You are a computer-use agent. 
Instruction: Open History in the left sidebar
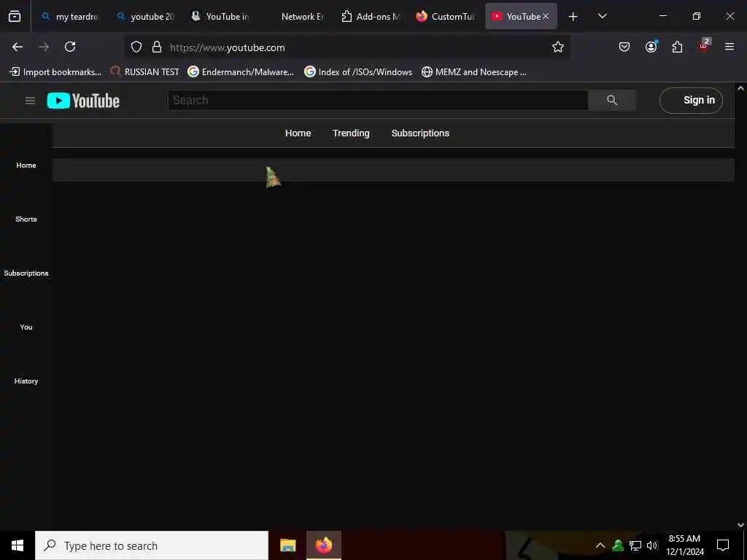point(26,381)
